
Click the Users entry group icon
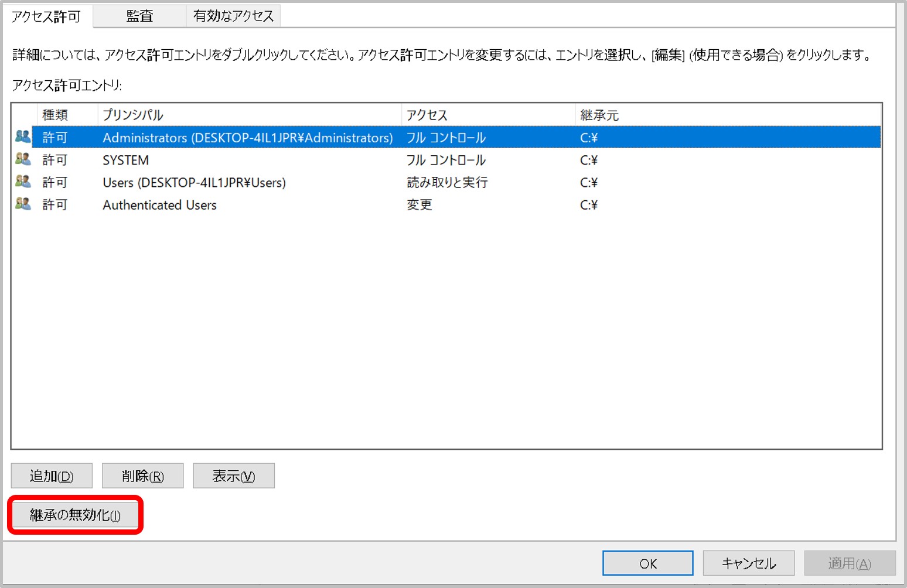coord(23,182)
